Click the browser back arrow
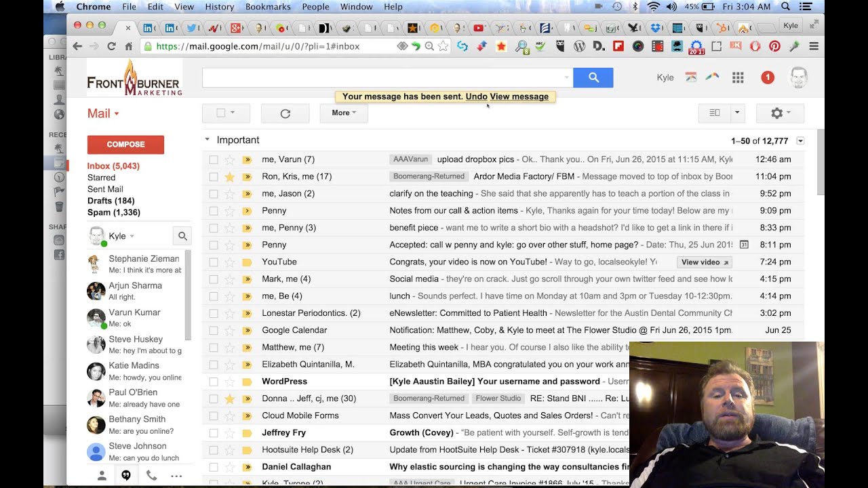Image resolution: width=868 pixels, height=488 pixels. 77,46
